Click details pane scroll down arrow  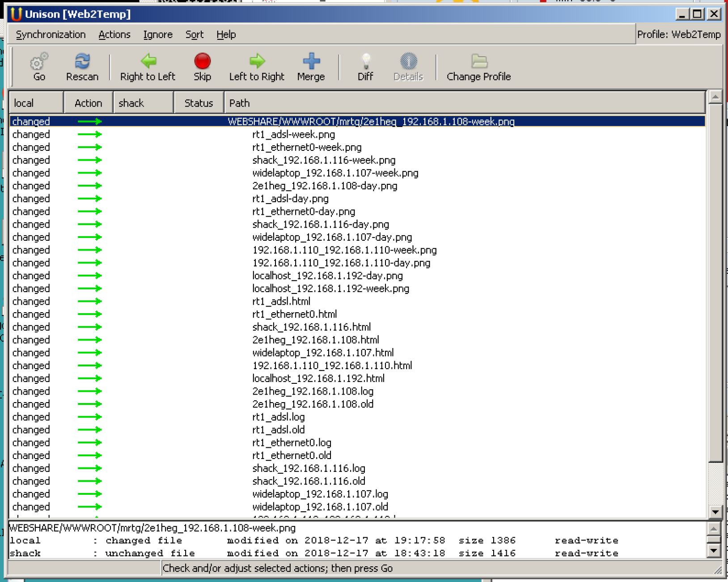point(714,551)
